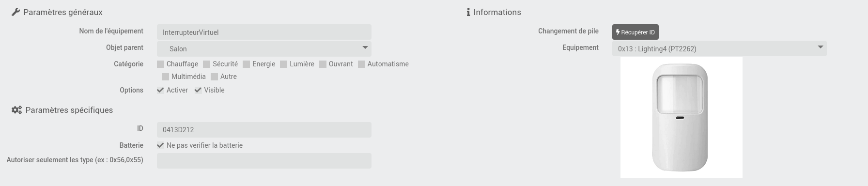
Task: Select the Automatisme category checkbox
Action: click(x=362, y=64)
